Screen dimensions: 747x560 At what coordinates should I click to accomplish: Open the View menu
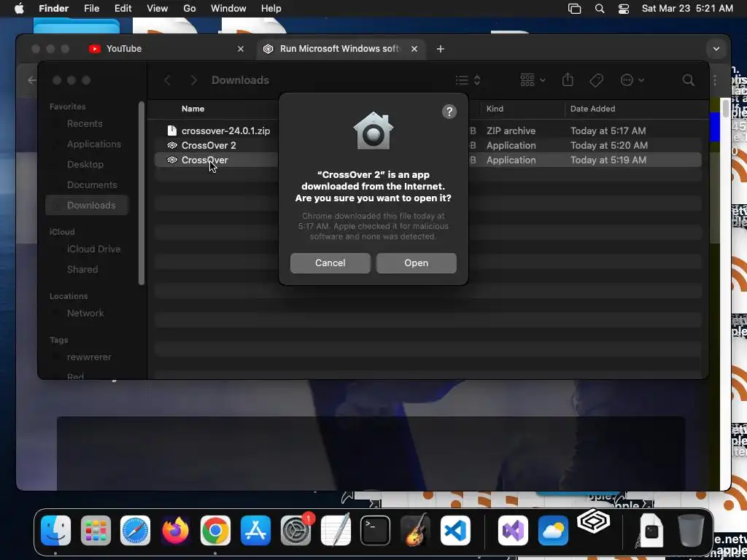click(158, 9)
